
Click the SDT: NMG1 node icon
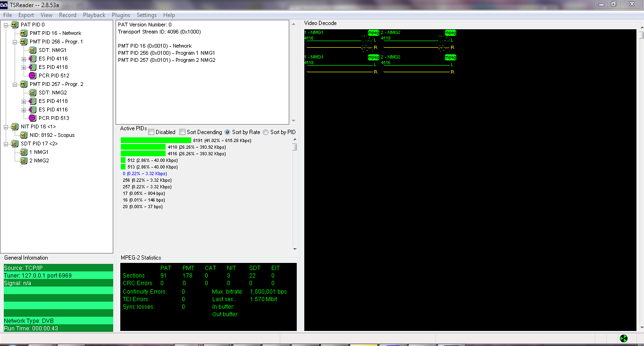coord(32,50)
